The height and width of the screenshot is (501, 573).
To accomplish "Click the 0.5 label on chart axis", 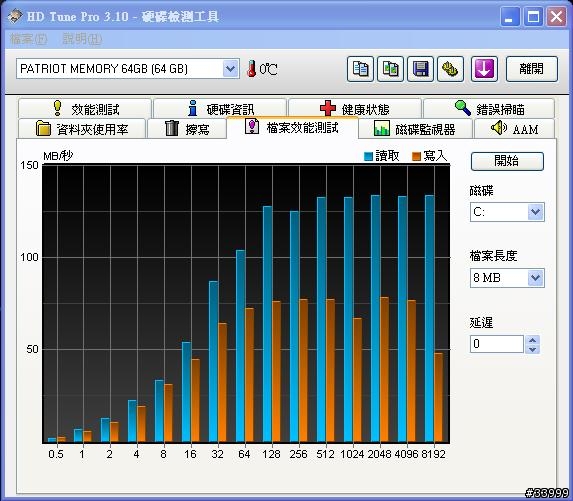I will (56, 454).
